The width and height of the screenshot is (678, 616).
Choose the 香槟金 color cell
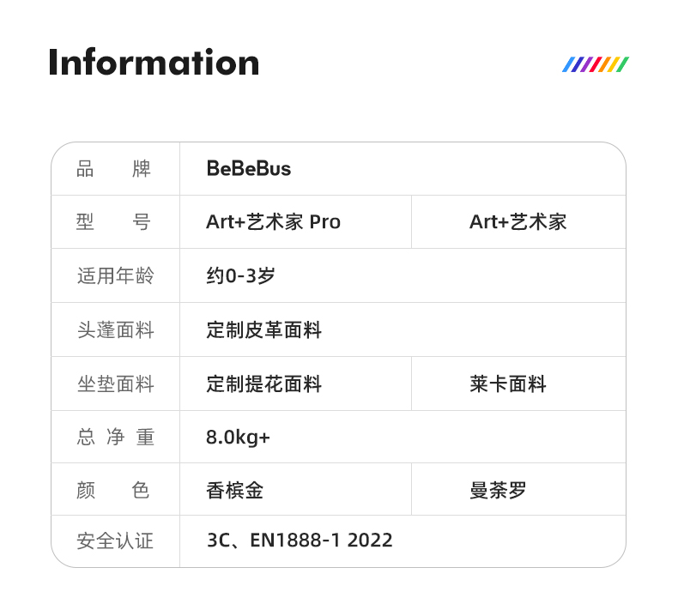coord(235,491)
